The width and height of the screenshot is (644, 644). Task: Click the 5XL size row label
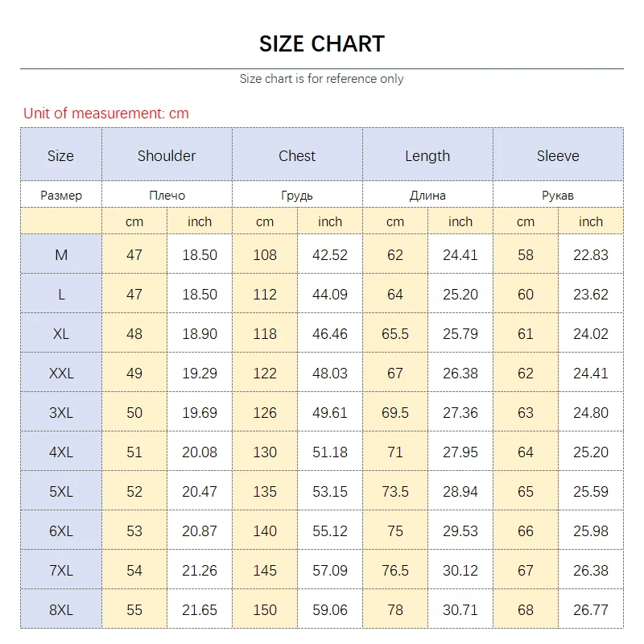pos(60,492)
